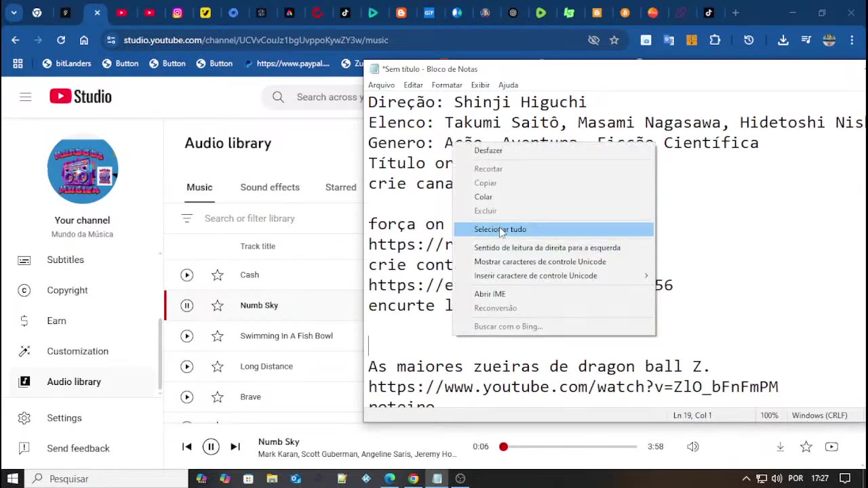Viewport: 868px width, 488px height.
Task: Star Swimming In A Fish Bowl
Action: point(218,336)
